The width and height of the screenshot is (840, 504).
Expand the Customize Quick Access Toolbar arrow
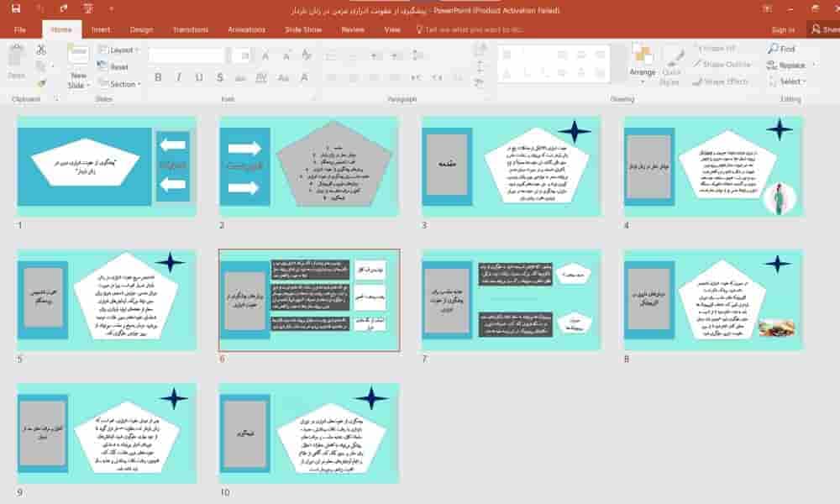pos(112,8)
